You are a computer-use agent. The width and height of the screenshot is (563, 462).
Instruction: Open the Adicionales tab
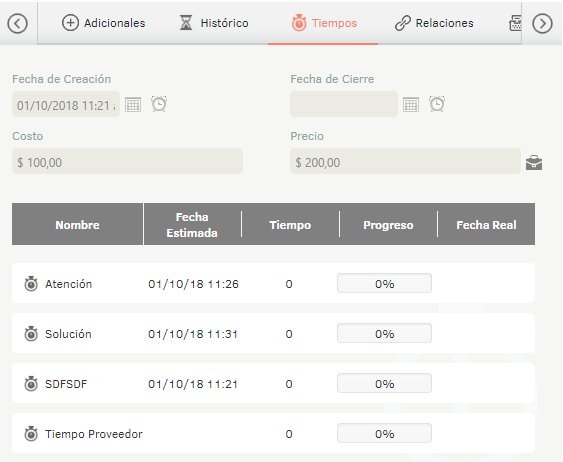point(104,23)
